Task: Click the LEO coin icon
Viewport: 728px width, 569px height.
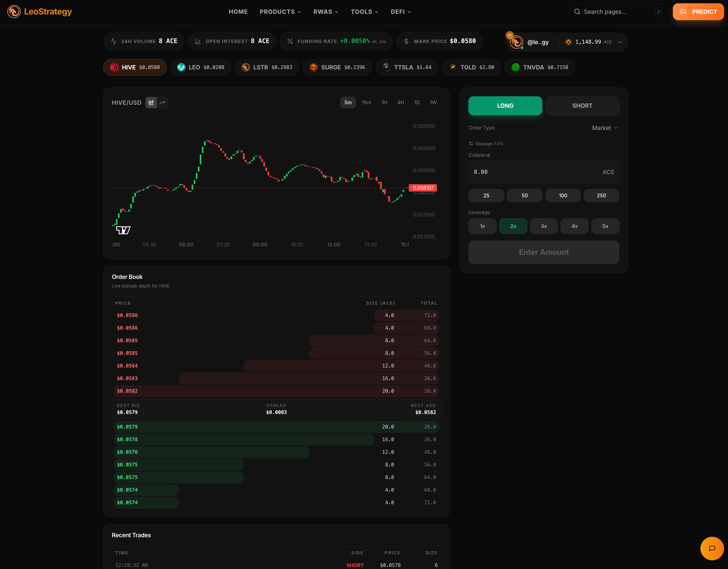Action: tap(181, 67)
